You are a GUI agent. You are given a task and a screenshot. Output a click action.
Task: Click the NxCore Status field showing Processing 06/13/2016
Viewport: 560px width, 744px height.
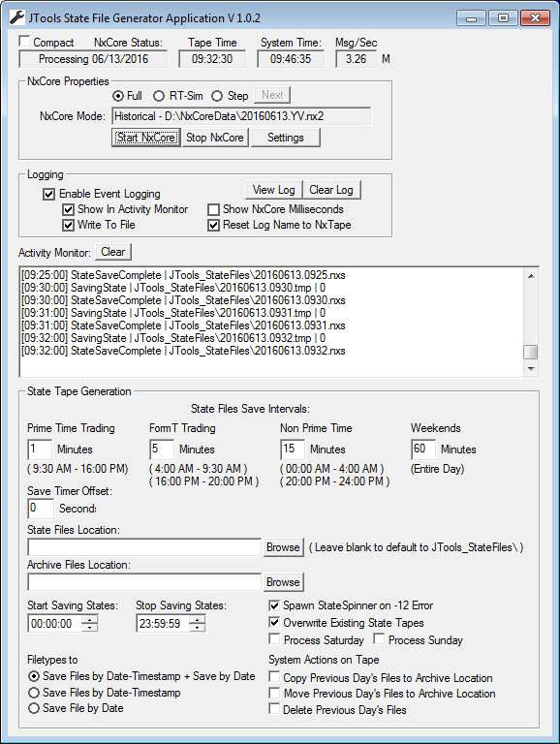tap(93, 59)
